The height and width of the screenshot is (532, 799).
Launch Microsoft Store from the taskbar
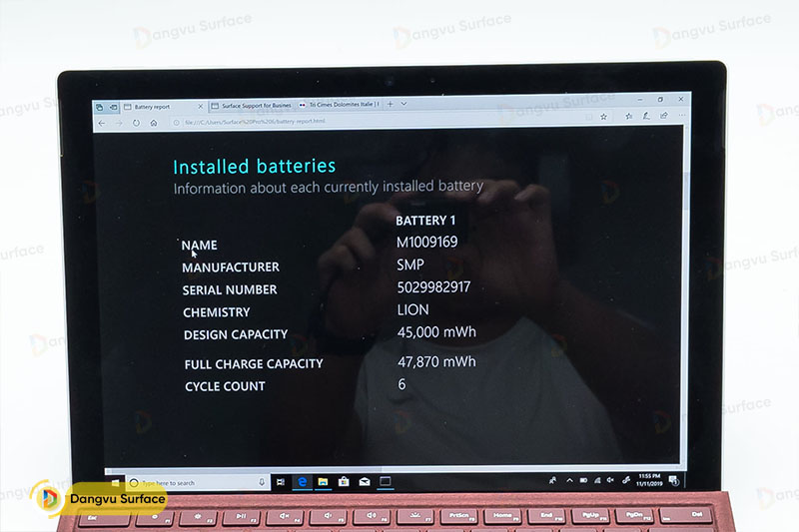tap(343, 482)
